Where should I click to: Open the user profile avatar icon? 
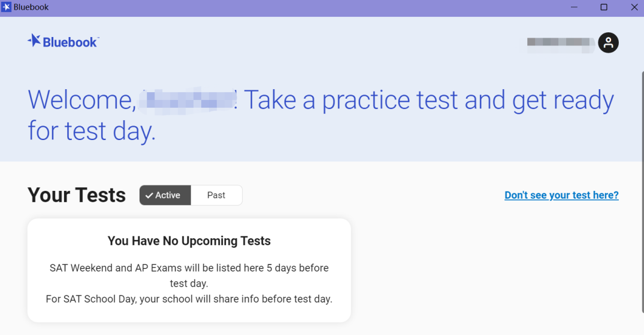(608, 42)
